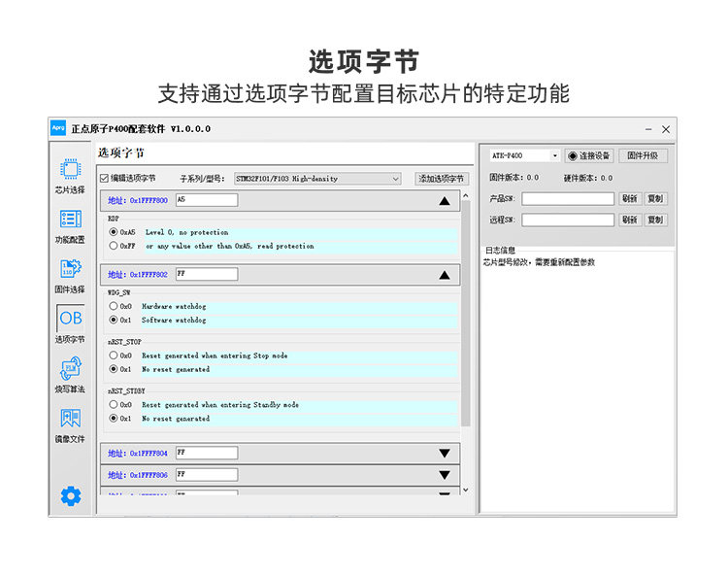This screenshot has height=576, width=728.
Task: Select nRST_STOP 0x1 No reset generated
Action: pyautogui.click(x=114, y=369)
